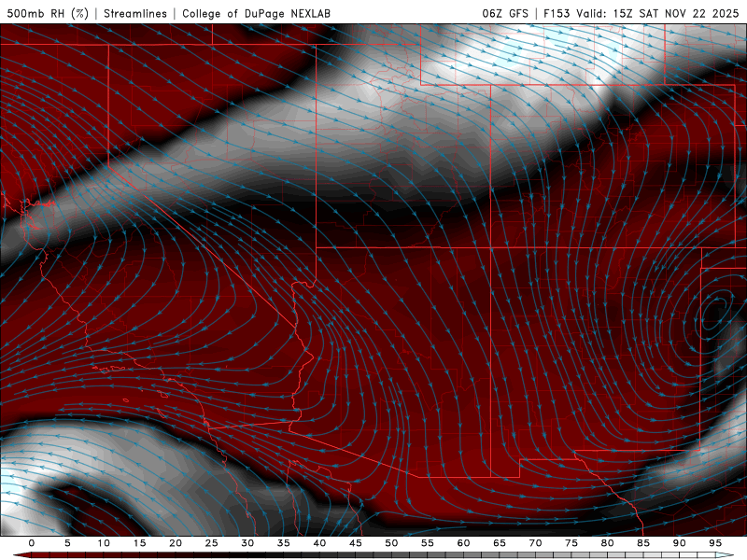Click the 'F153' forecast hour text

pyautogui.click(x=557, y=13)
